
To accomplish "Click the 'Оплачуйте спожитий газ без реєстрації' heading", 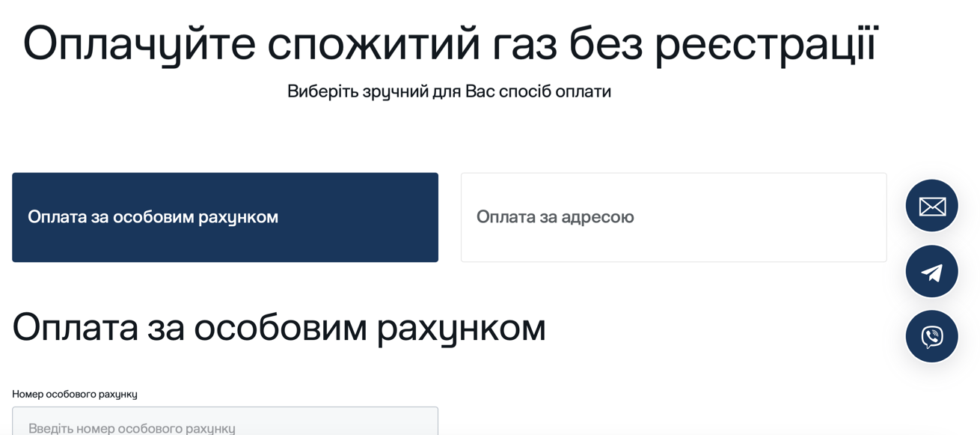I will tap(450, 43).
